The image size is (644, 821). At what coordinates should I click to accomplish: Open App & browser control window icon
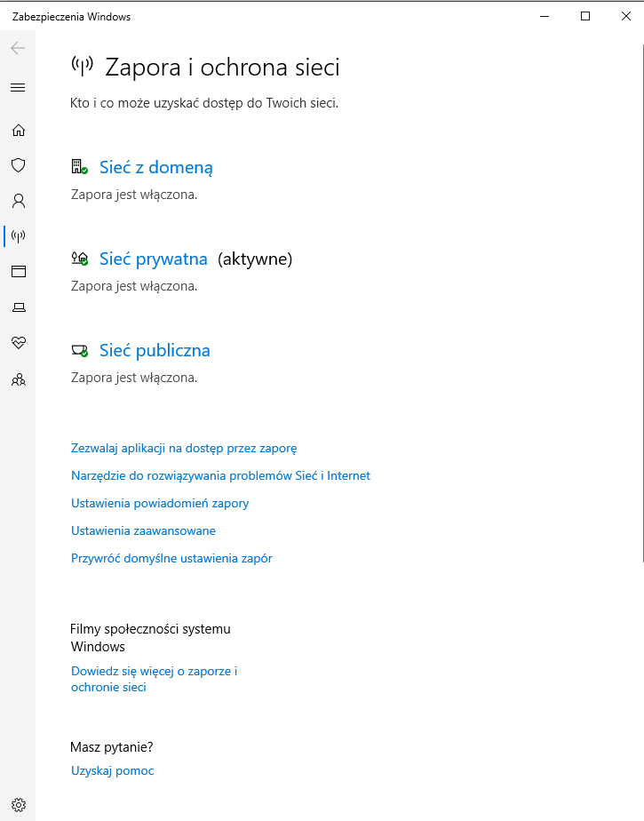[18, 272]
